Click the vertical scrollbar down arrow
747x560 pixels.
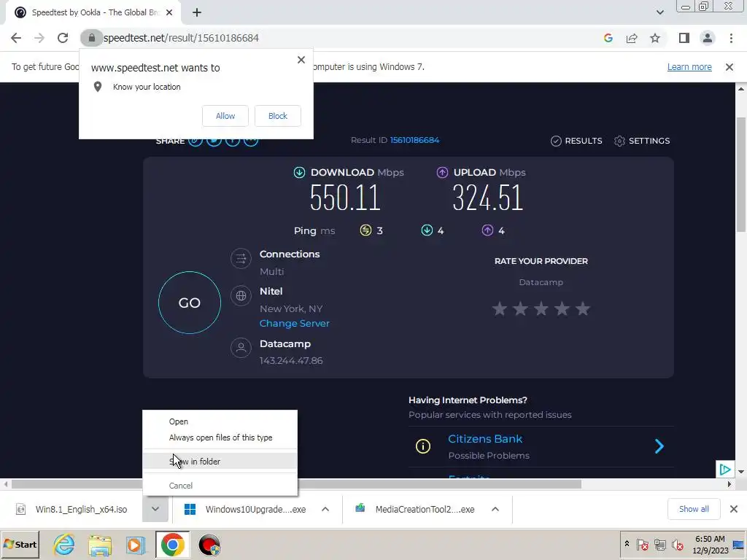pyautogui.click(x=741, y=472)
